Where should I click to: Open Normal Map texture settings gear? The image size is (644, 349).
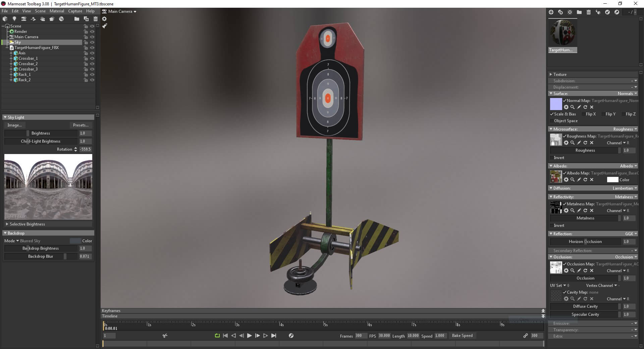pyautogui.click(x=566, y=107)
